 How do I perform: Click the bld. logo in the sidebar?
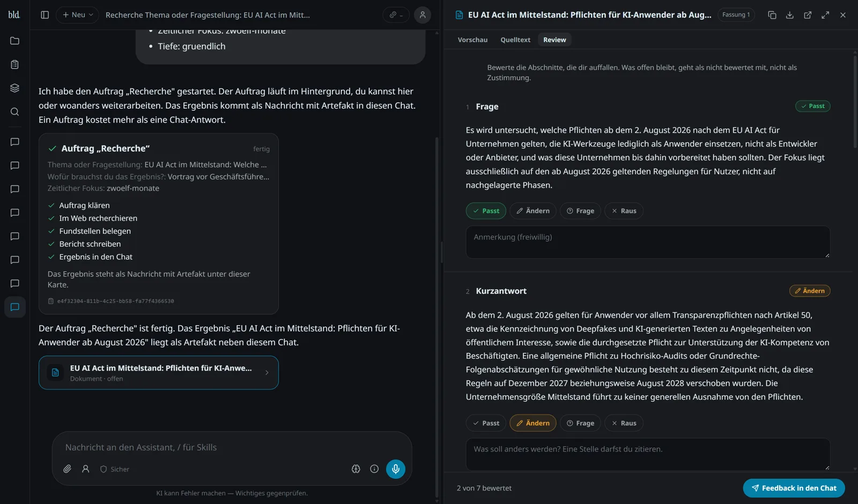coord(14,14)
